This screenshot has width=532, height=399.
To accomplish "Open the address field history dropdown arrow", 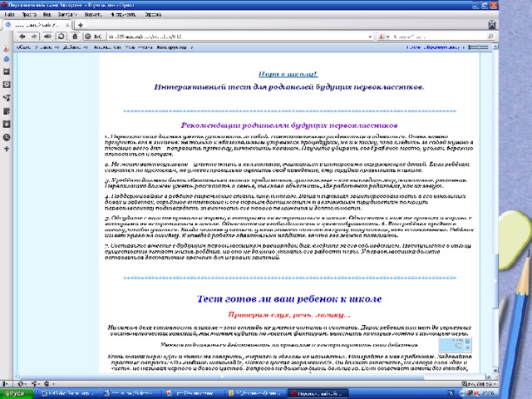I will click(x=370, y=37).
